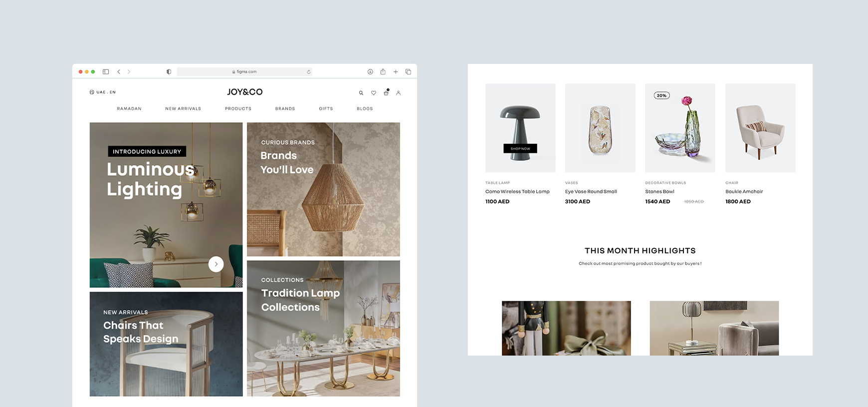The image size is (868, 407).
Task: Open the Boukle Armchair product link
Action: coord(744,192)
